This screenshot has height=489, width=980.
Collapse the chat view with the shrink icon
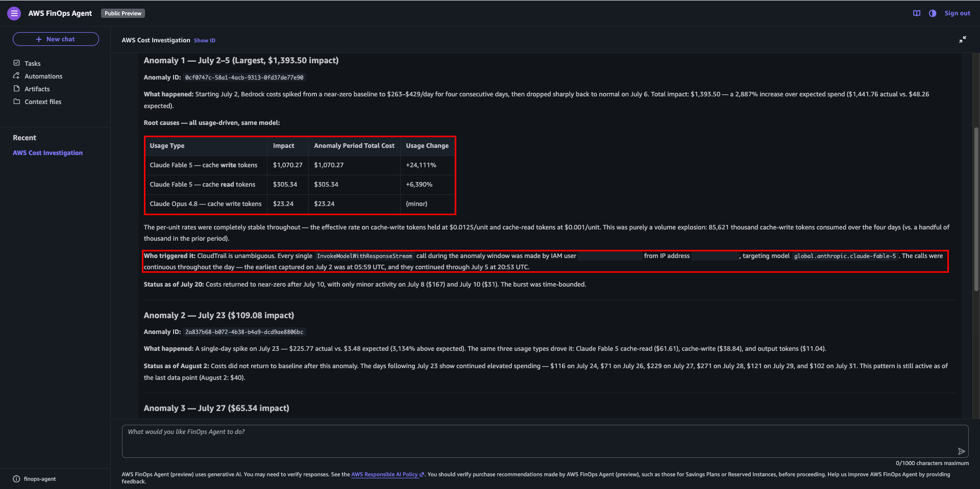tap(962, 39)
